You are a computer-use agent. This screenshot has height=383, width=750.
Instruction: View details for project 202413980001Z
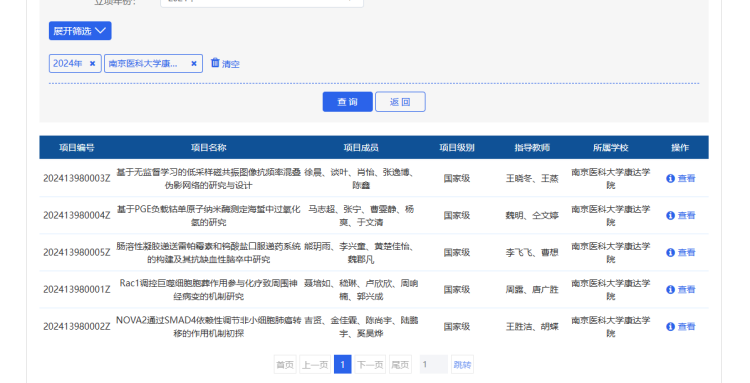tap(686, 289)
